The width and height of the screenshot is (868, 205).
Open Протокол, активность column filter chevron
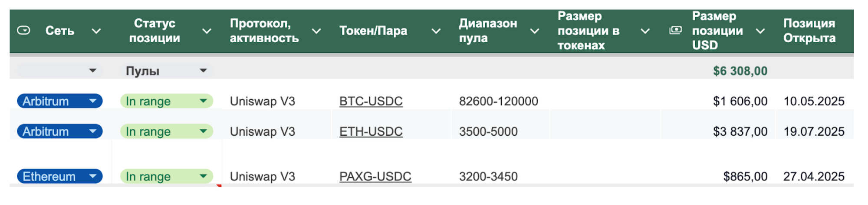pos(317,31)
